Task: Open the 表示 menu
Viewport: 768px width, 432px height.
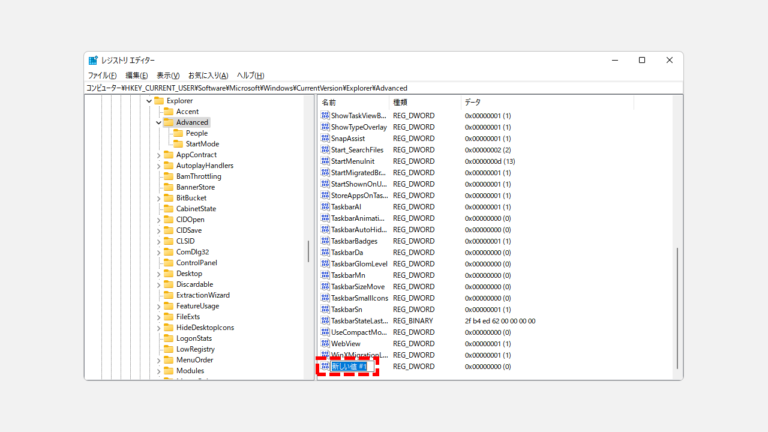Action: click(167, 75)
